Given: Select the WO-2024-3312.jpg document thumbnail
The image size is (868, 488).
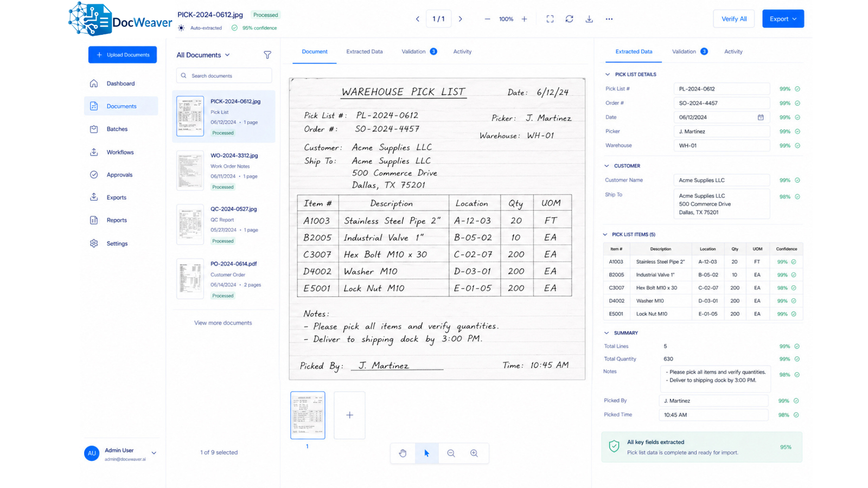Looking at the screenshot, I should 190,171.
